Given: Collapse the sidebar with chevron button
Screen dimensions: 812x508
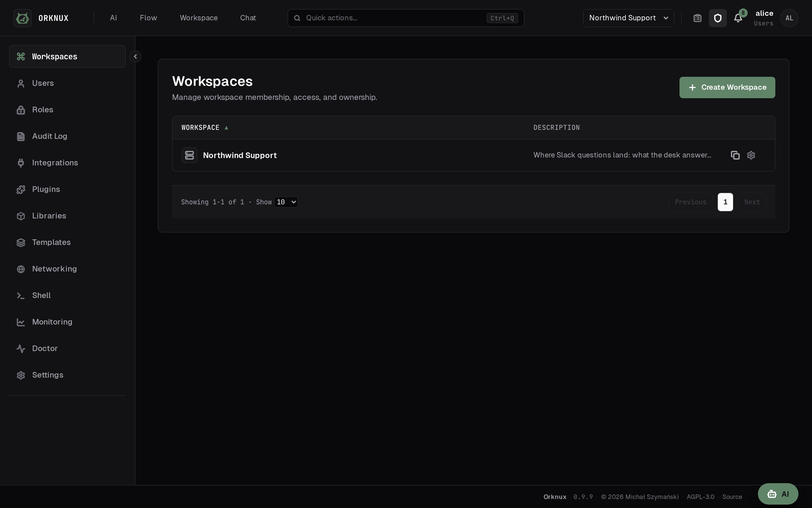Looking at the screenshot, I should click(135, 56).
